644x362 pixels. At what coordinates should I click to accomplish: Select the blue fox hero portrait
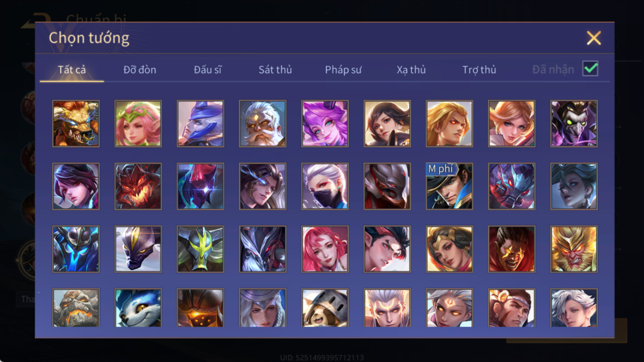(x=138, y=308)
